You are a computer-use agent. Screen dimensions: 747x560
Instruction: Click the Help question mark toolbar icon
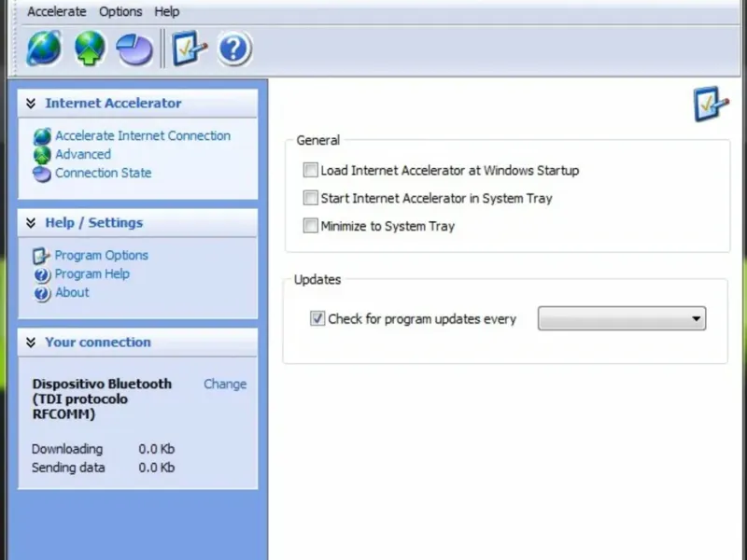tap(234, 49)
